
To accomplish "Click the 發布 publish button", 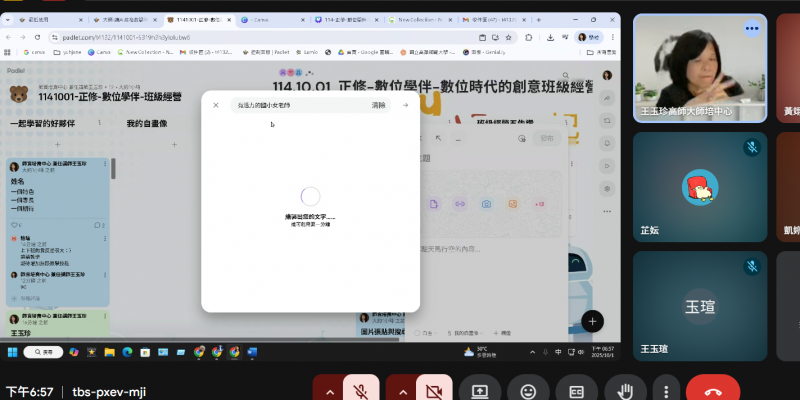I will [546, 138].
